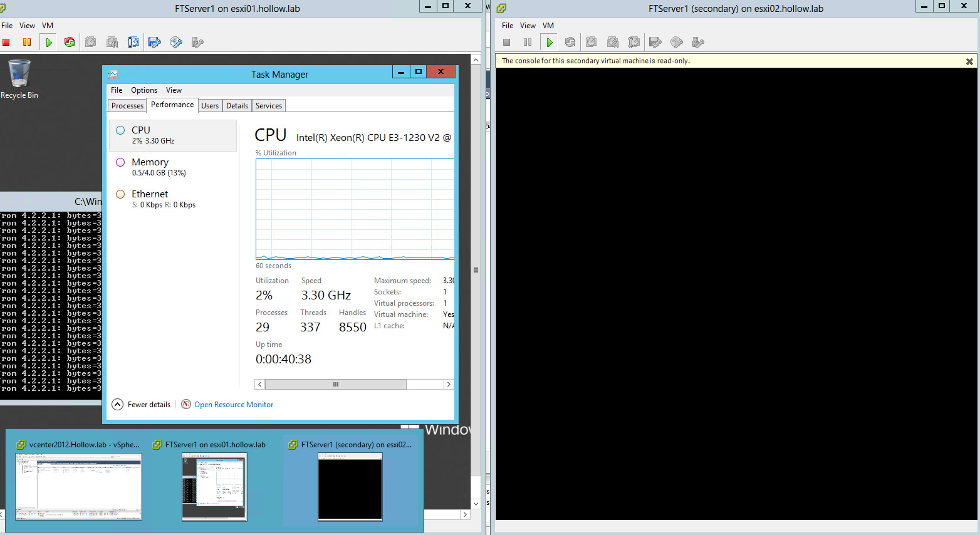Open the Options menu in Task Manager
This screenshot has width=980, height=535.
point(144,90)
